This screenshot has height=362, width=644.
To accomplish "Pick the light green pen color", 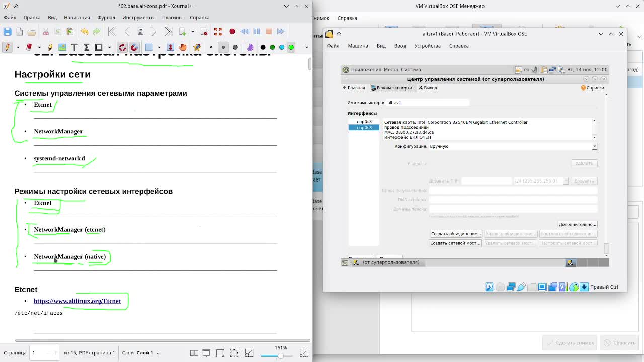I will click(x=291, y=47).
